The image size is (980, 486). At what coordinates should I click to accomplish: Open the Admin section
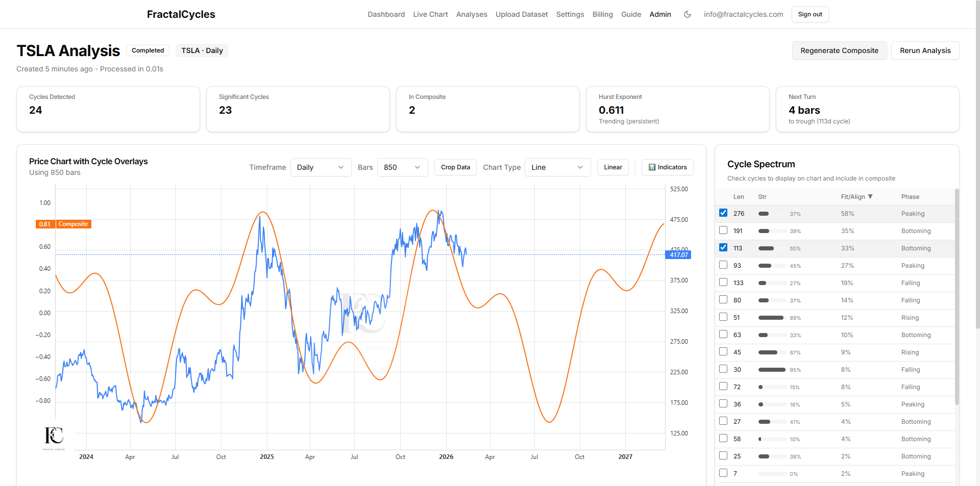660,14
